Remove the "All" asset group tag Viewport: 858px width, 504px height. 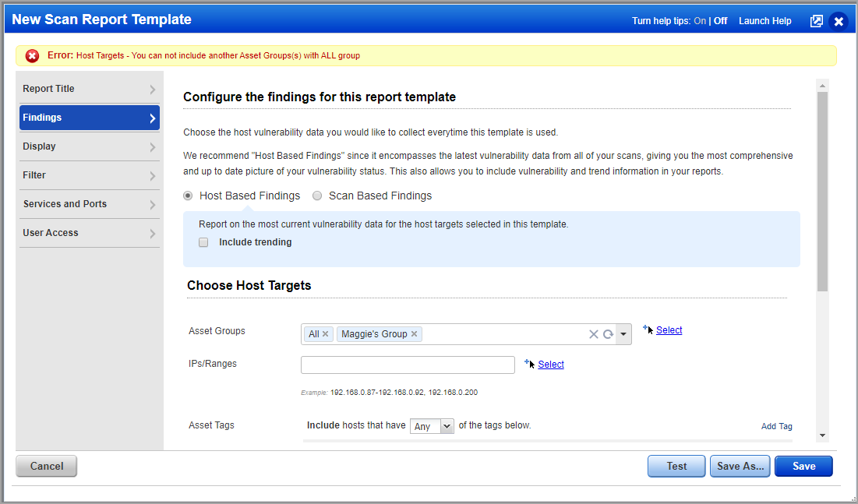(x=326, y=333)
